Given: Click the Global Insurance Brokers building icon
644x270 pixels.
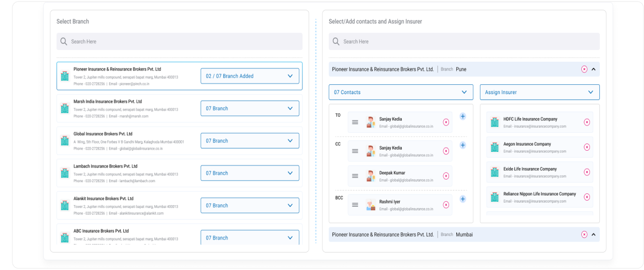Looking at the screenshot, I should 65,141.
